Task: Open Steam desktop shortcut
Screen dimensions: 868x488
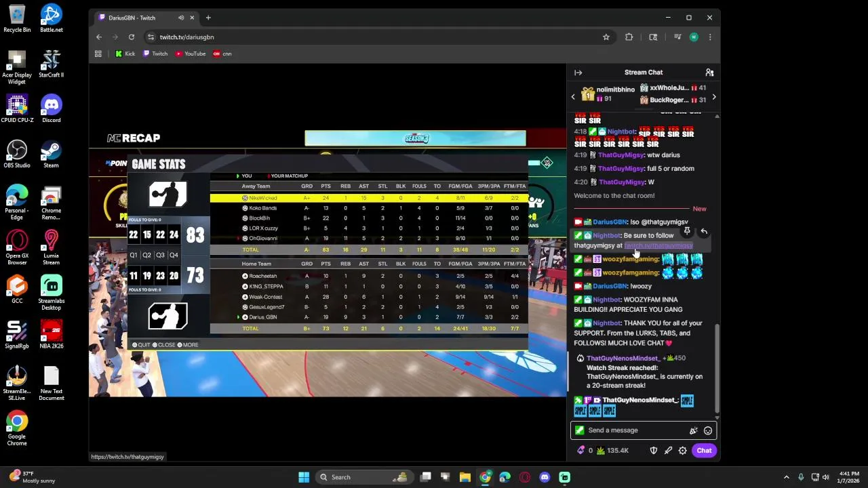Action: click(x=52, y=155)
